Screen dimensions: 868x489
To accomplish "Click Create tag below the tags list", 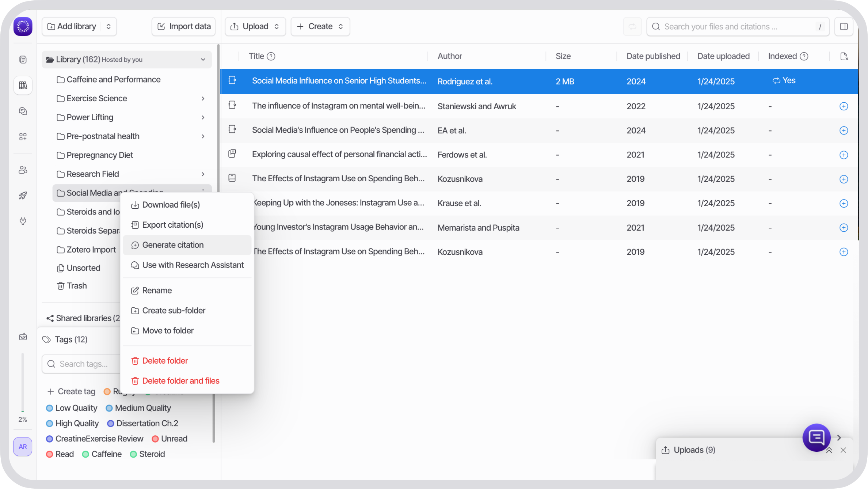I will point(71,391).
